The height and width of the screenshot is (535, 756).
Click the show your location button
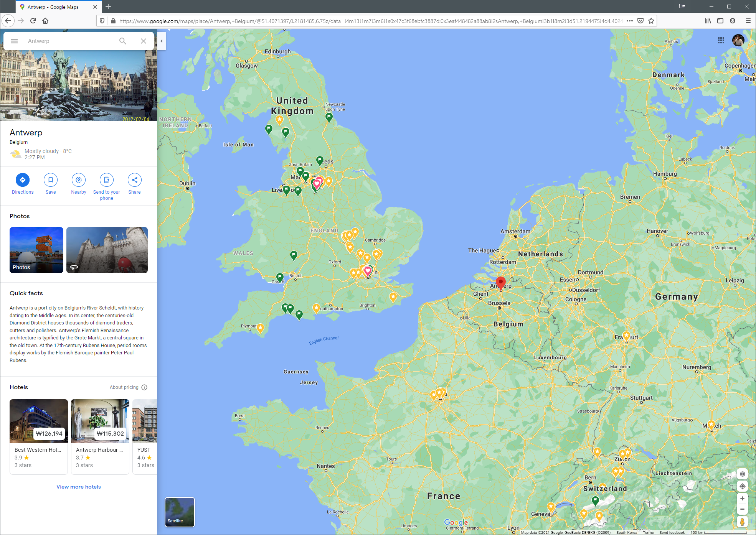click(742, 486)
